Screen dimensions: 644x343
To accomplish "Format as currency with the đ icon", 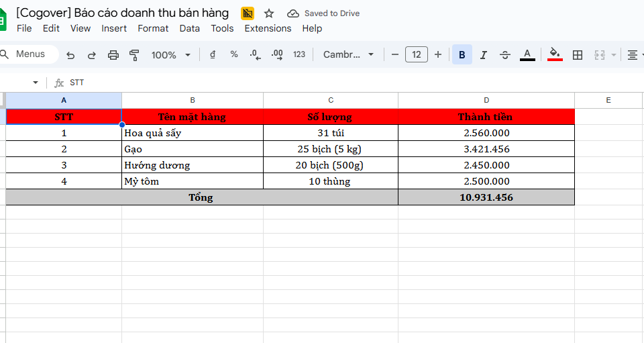I will coord(213,54).
